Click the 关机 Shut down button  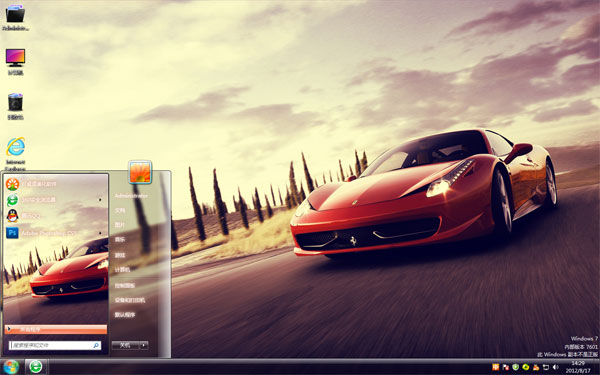125,345
